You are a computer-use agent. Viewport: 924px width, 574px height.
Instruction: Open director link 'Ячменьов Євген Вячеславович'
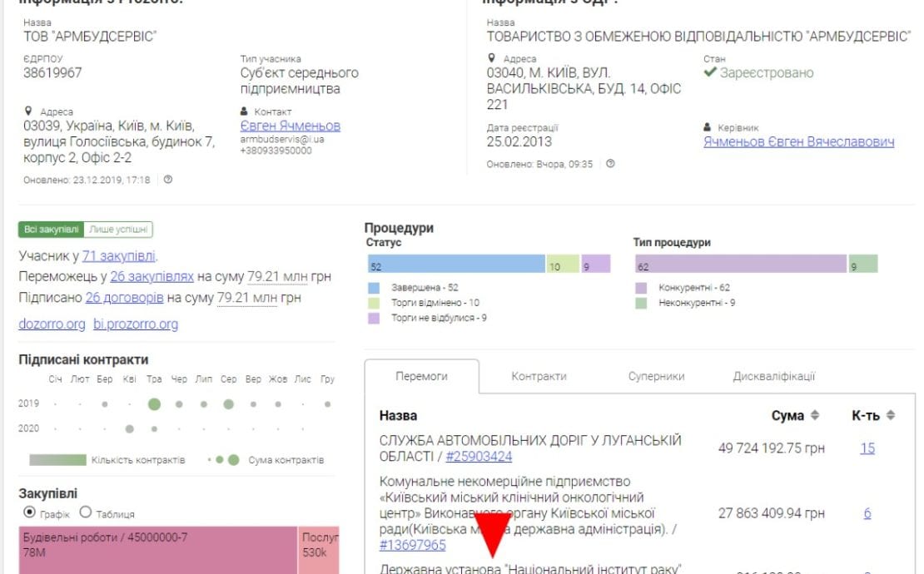pyautogui.click(x=798, y=142)
